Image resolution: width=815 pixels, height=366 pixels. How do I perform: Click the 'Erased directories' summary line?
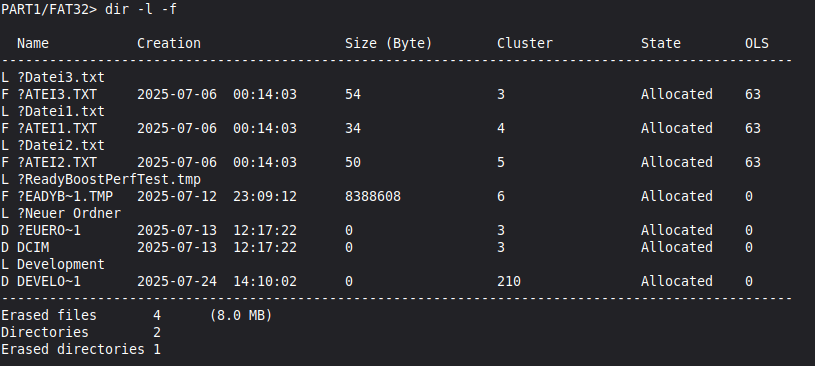click(81, 349)
